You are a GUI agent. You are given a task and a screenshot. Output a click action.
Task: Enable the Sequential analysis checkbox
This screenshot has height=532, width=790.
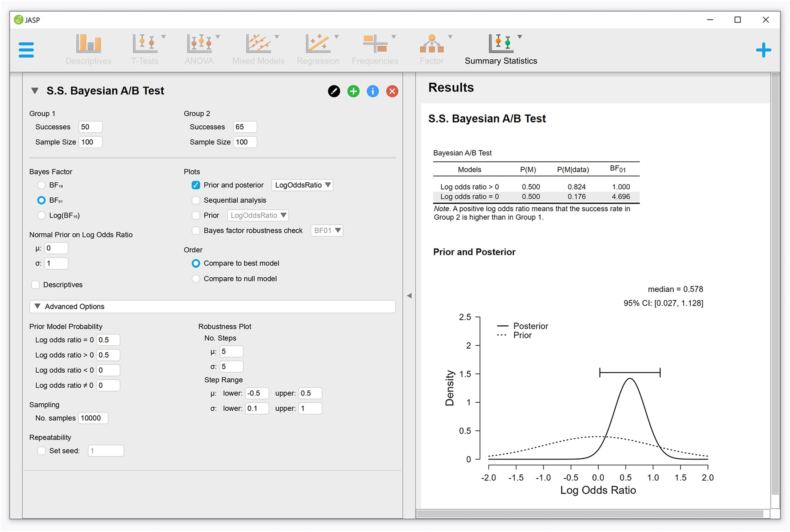tap(196, 200)
